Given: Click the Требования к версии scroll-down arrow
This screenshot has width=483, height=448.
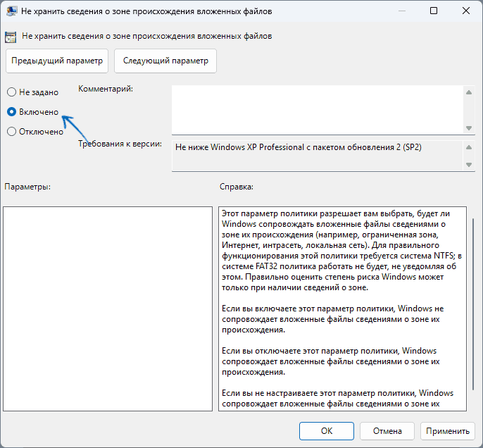Looking at the screenshot, I should click(x=469, y=164).
